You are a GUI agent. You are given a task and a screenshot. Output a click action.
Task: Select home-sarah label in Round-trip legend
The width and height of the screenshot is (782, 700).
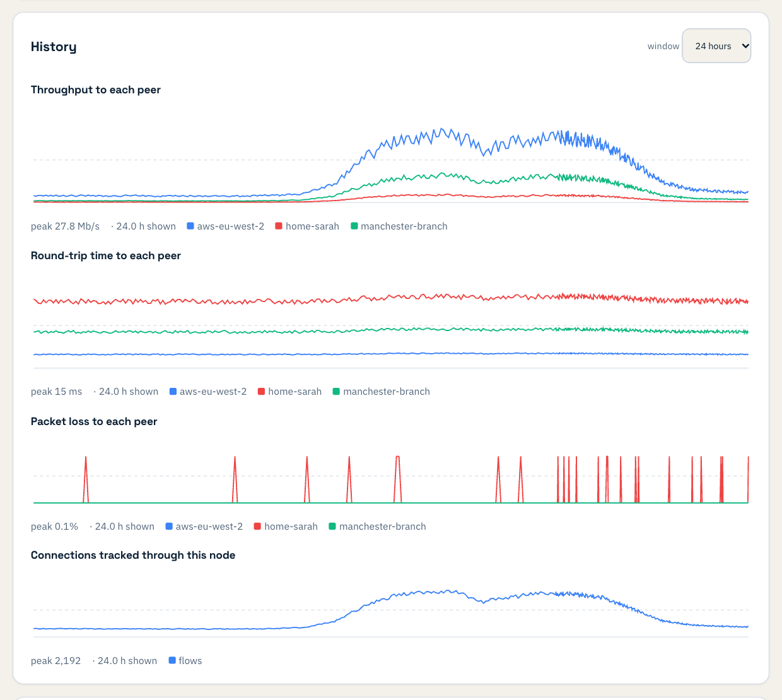pyautogui.click(x=295, y=392)
